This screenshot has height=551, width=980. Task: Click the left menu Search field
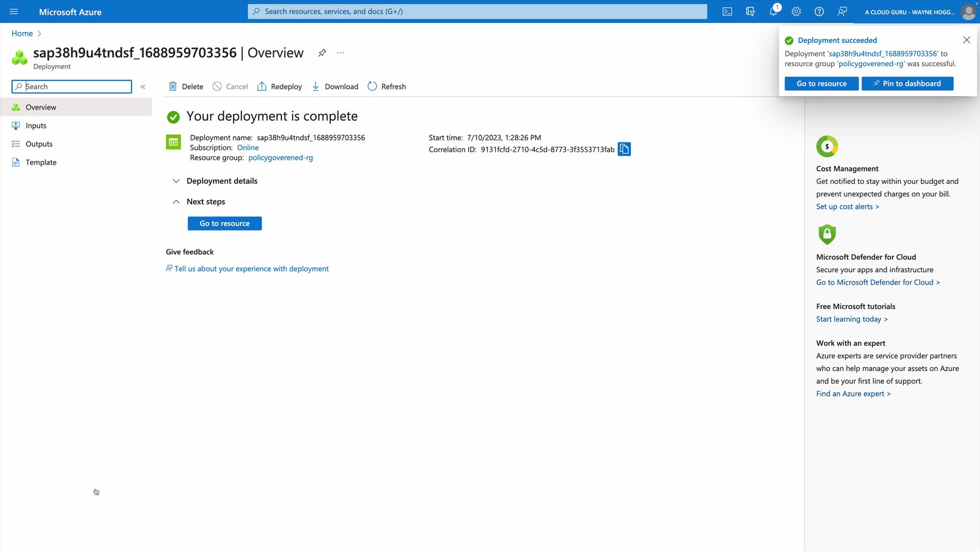click(77, 87)
